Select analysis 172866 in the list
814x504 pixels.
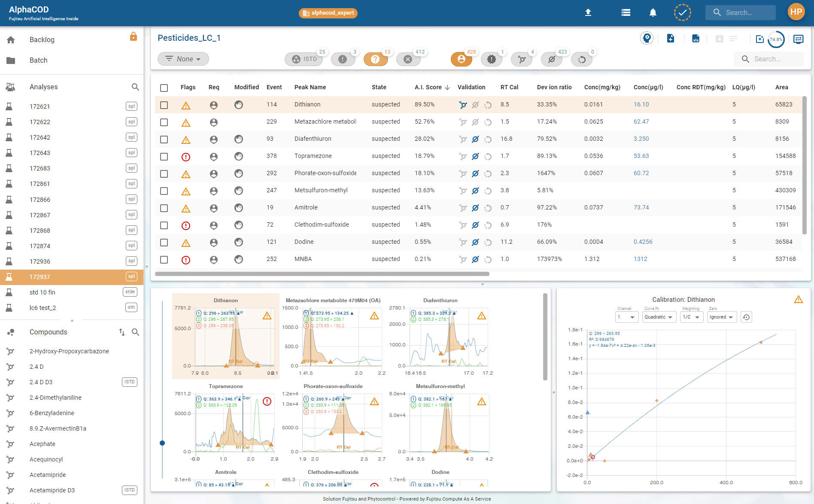tap(40, 200)
